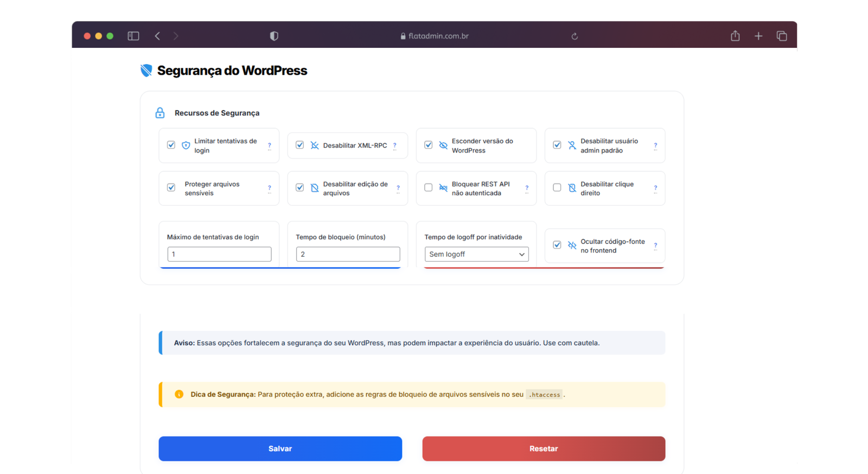Screen dimensions: 868x474
Task: Click the red Resetar button
Action: point(544,448)
